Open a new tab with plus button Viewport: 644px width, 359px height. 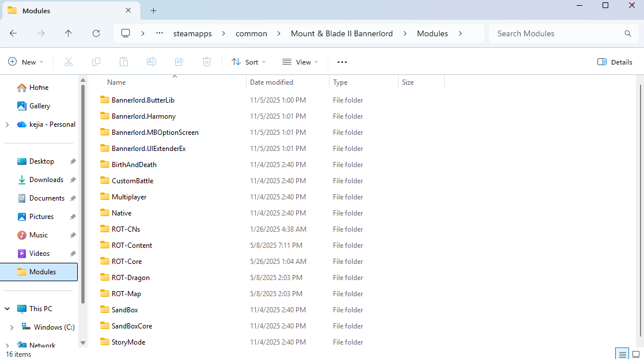click(x=153, y=10)
